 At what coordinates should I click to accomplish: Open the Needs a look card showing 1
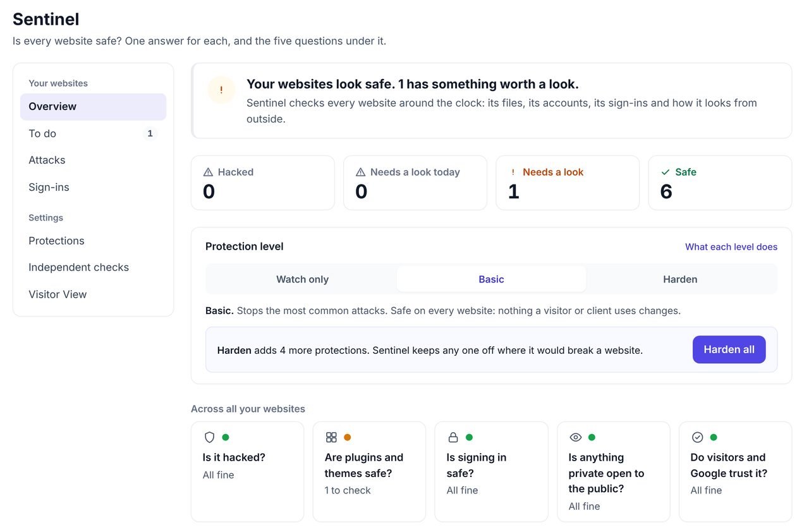point(568,183)
